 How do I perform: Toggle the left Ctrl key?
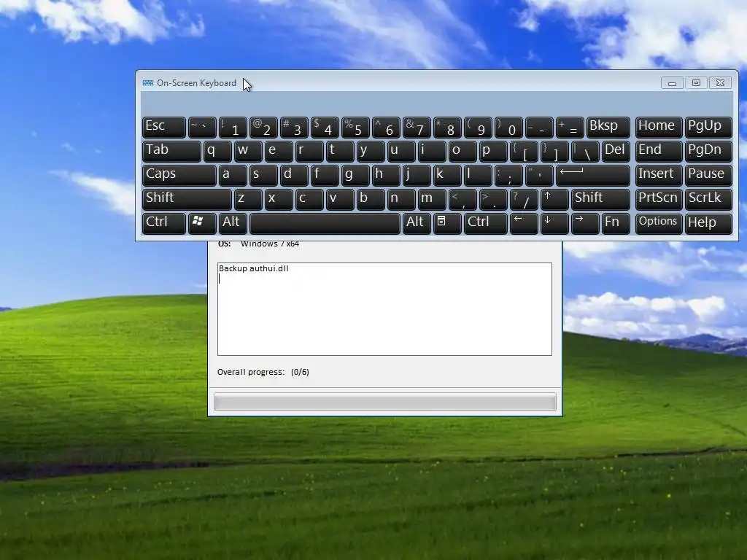pyautogui.click(x=164, y=223)
